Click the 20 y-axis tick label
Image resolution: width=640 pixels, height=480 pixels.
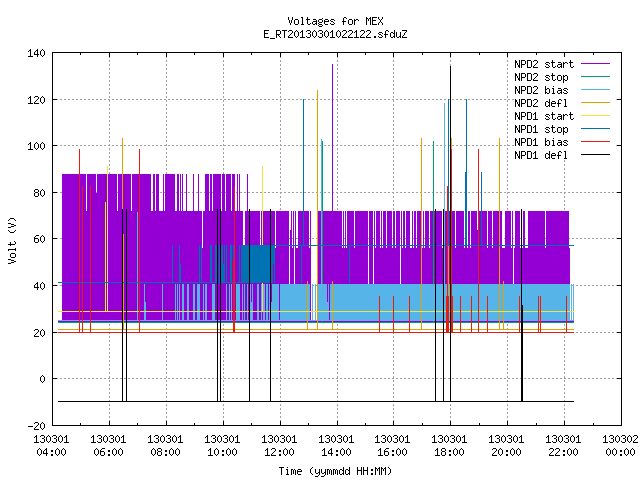(x=40, y=333)
